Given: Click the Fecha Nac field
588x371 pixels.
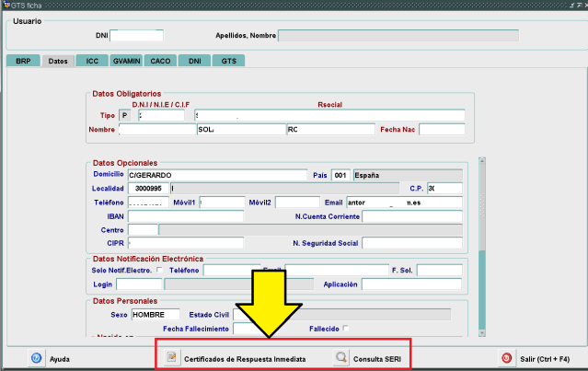Looking at the screenshot, I should point(442,130).
